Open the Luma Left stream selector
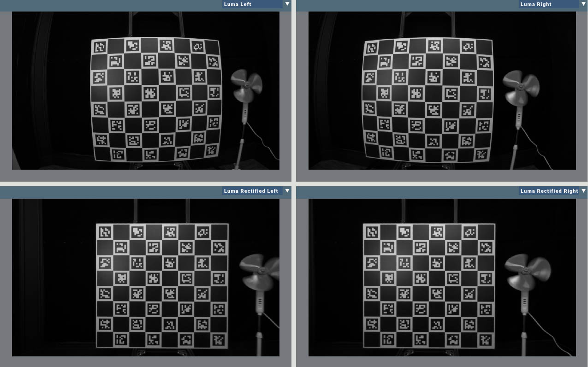588x367 pixels. click(252, 4)
